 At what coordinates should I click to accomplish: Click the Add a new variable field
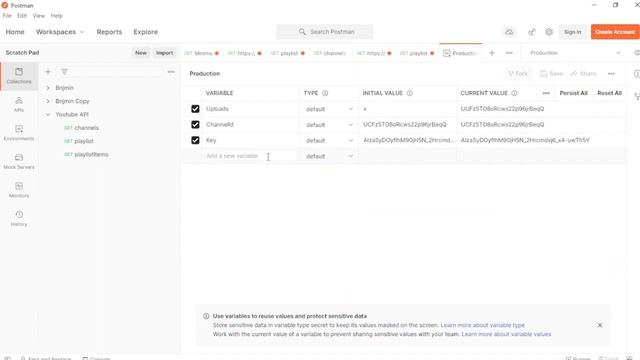click(250, 156)
